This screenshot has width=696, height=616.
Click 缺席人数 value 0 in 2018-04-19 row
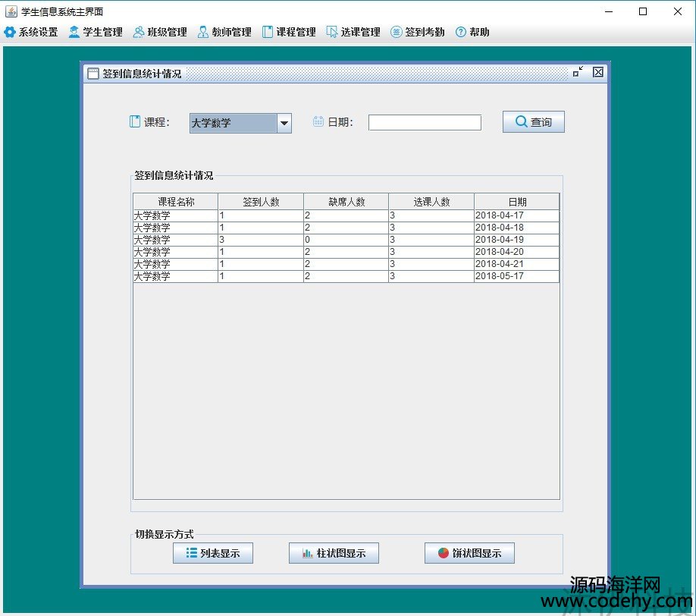pyautogui.click(x=346, y=240)
